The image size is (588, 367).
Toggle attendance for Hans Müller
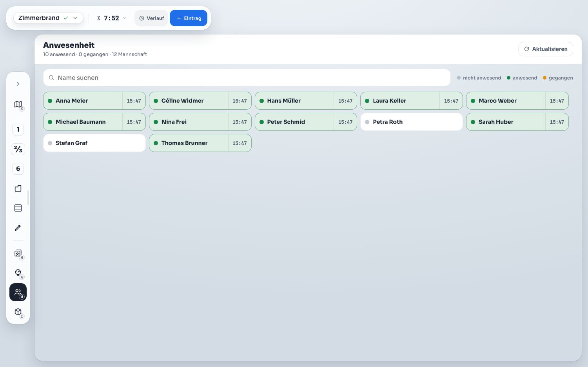pyautogui.click(x=294, y=101)
